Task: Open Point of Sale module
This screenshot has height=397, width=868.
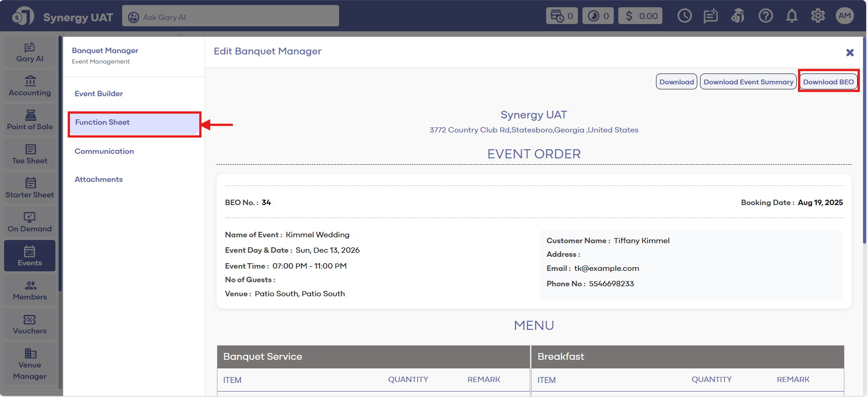Action: (30, 120)
